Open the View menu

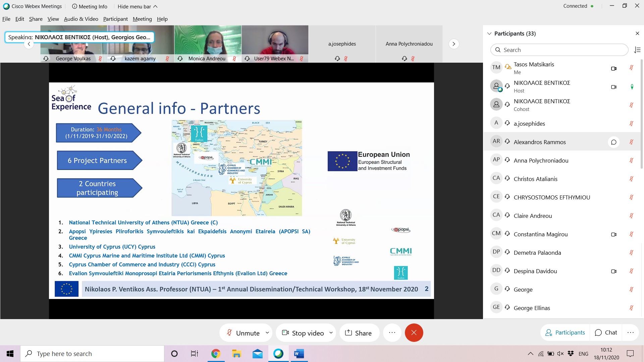coord(53,19)
